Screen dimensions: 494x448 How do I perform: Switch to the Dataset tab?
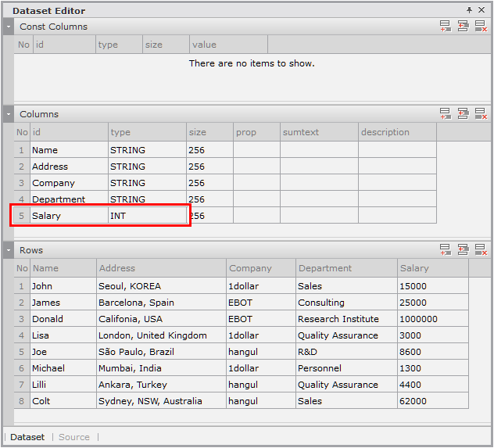(27, 437)
